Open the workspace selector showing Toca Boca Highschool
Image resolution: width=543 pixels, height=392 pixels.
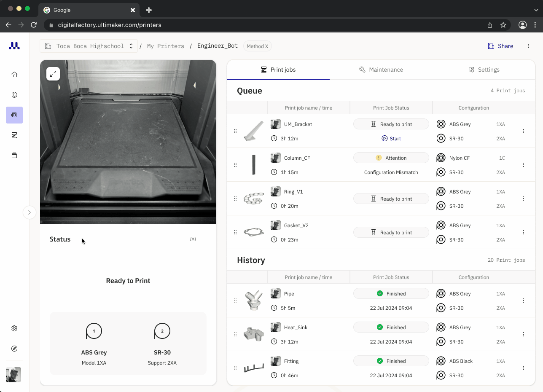tap(89, 46)
